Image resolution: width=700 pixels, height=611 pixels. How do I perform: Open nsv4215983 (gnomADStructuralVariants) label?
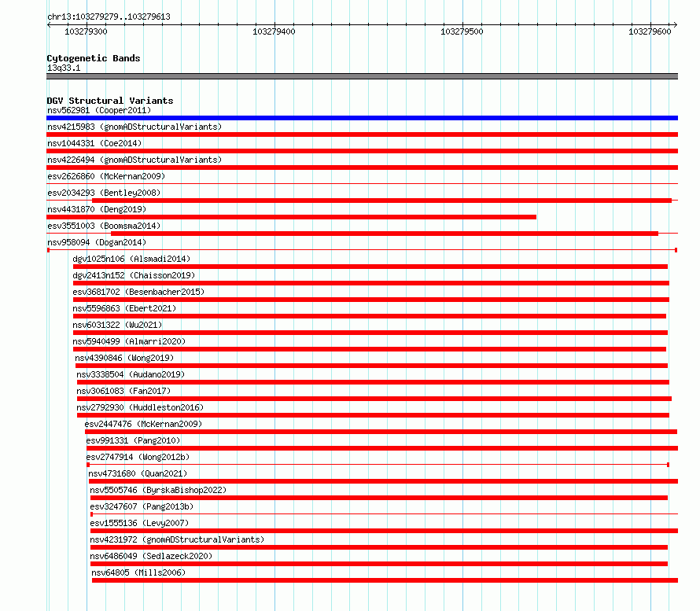(134, 127)
